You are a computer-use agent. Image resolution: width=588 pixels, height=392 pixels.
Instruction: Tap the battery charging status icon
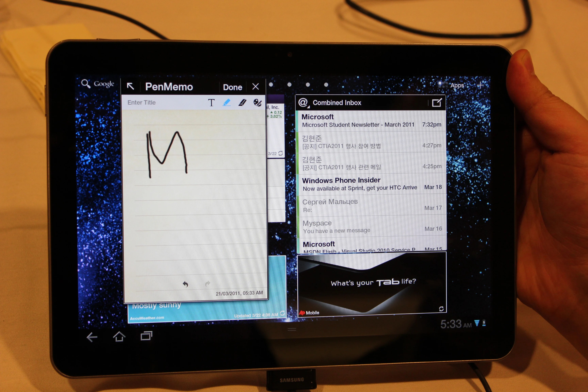[484, 323]
